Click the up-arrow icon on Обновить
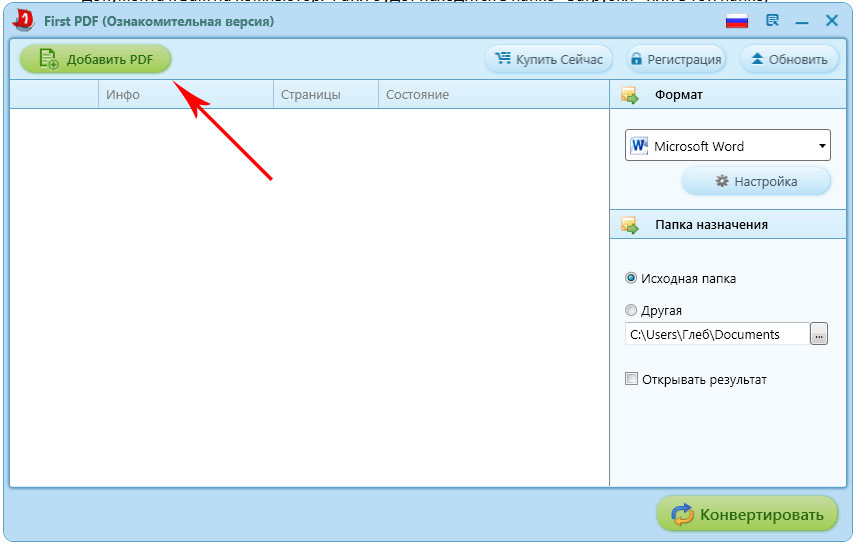The image size is (856, 544). [x=757, y=59]
